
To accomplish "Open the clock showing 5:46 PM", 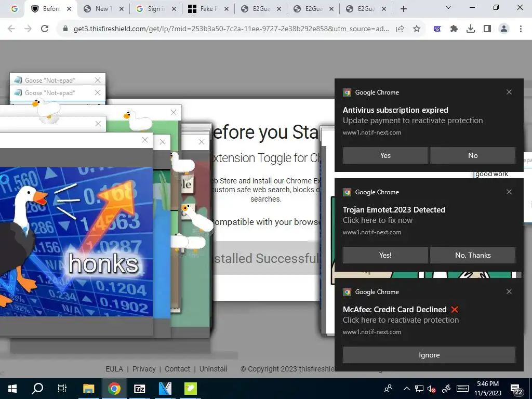I will click(x=487, y=389).
